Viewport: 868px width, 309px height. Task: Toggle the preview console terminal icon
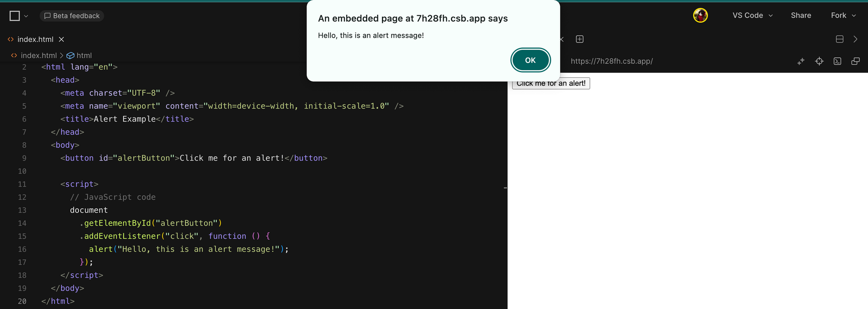point(837,61)
